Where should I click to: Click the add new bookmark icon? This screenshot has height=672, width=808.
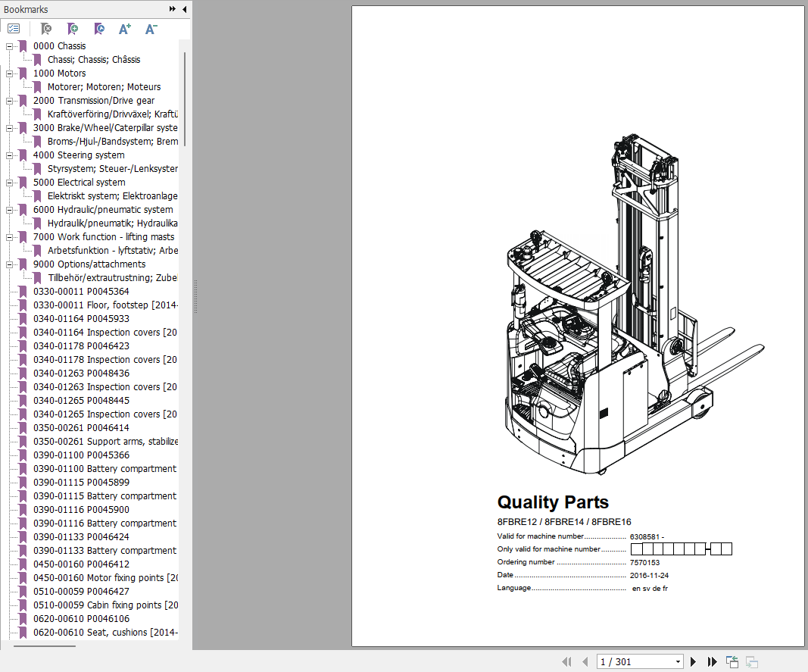[x=73, y=29]
